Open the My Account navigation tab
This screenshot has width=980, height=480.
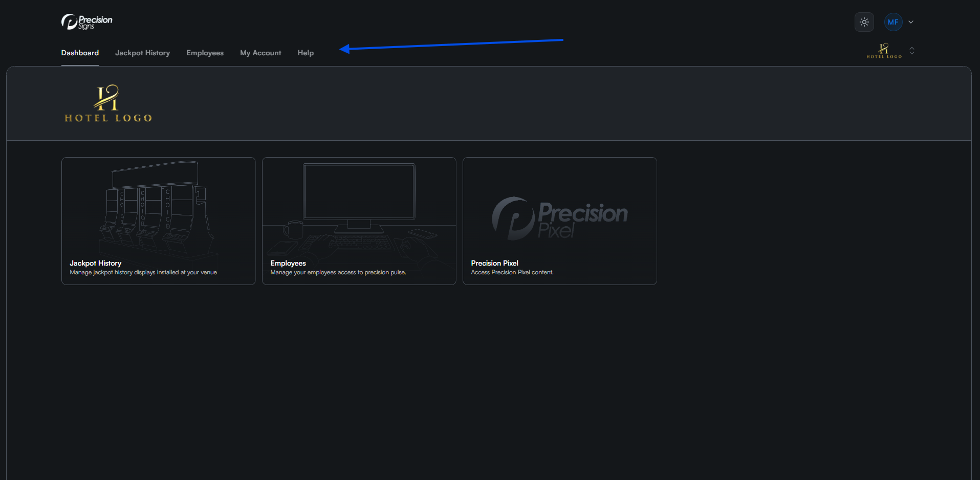pyautogui.click(x=260, y=53)
